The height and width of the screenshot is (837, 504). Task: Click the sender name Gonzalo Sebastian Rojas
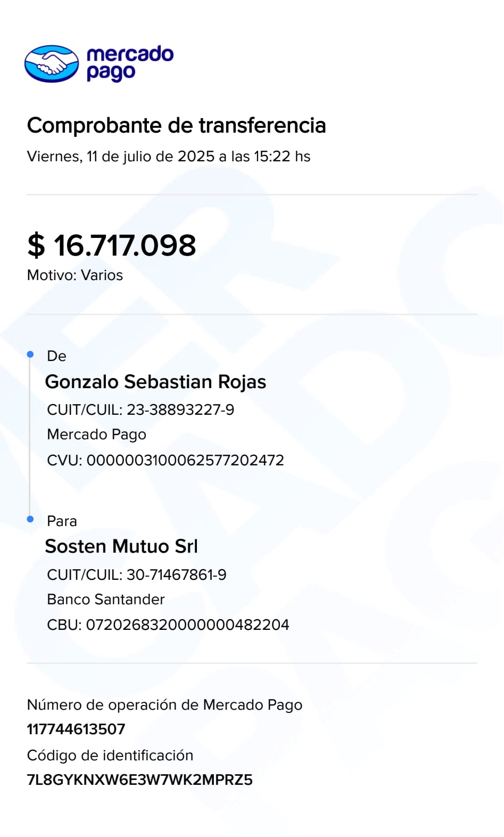click(x=155, y=382)
